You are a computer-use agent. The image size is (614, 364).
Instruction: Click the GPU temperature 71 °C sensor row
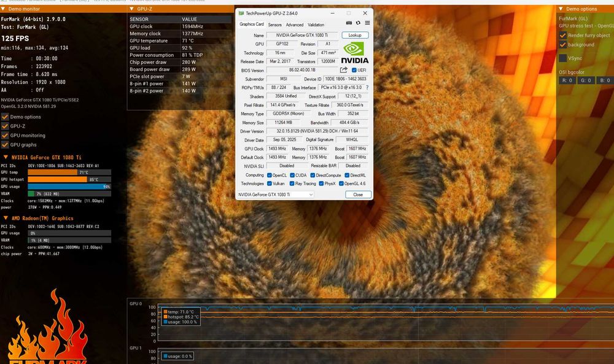tap(181, 41)
